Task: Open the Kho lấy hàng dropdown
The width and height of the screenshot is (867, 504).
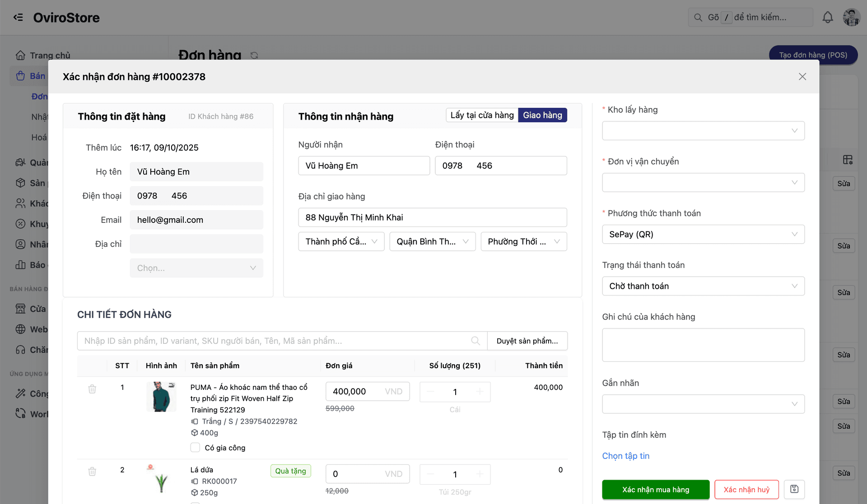Action: pyautogui.click(x=703, y=131)
